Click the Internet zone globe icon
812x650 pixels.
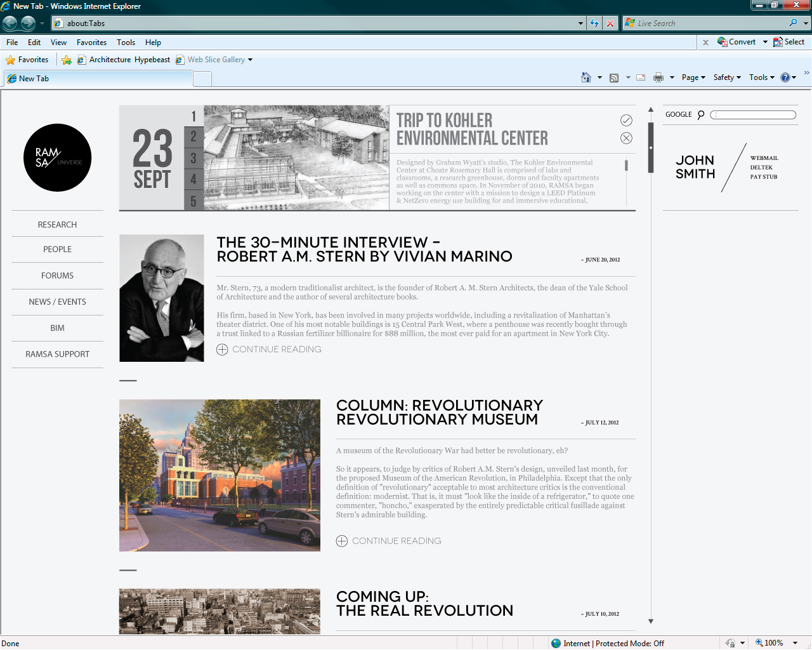(556, 643)
